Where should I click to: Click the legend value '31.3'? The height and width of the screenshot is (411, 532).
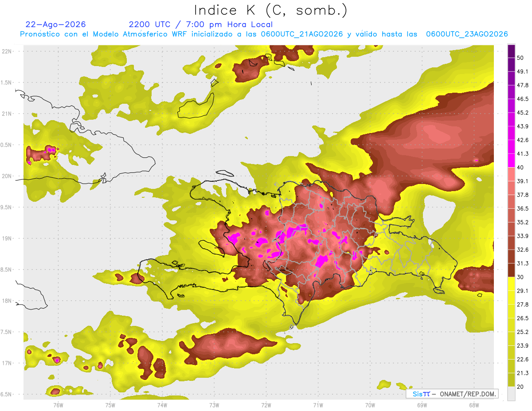coord(523,263)
